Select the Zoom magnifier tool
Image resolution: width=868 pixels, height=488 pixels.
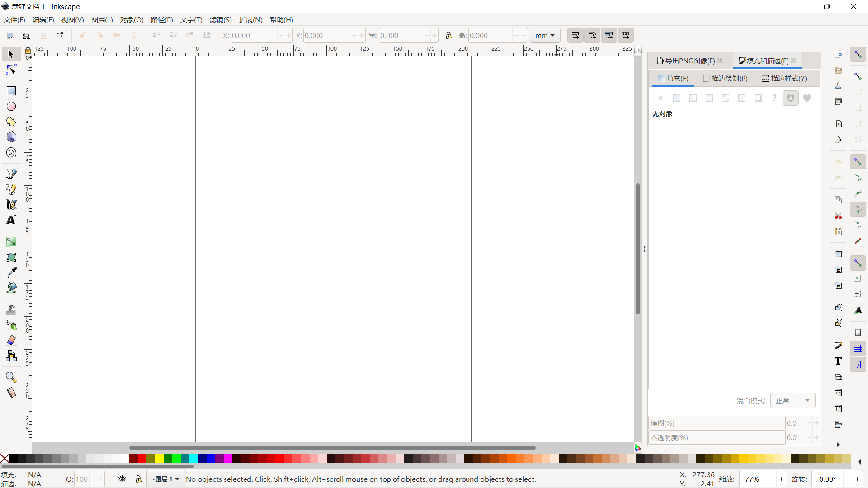point(11,377)
